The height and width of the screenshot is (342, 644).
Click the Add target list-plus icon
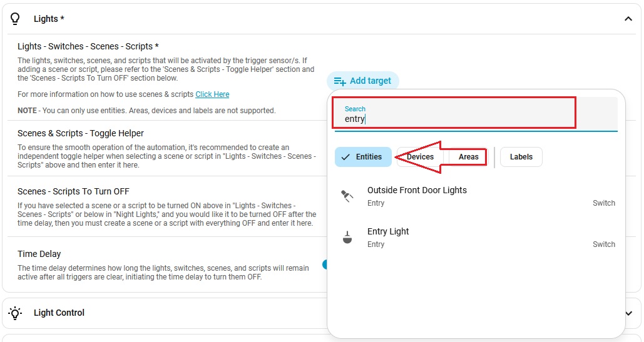click(340, 81)
